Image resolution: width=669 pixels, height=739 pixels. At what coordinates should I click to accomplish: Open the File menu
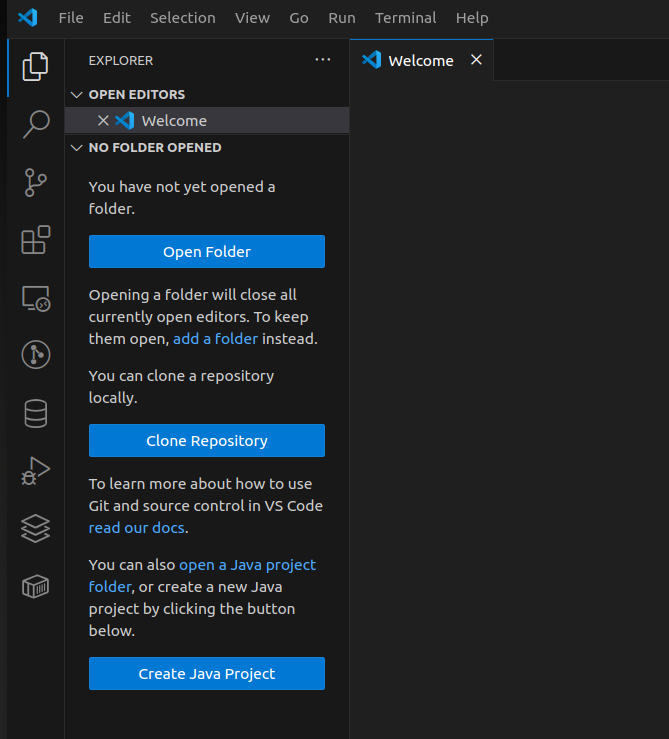coord(71,18)
